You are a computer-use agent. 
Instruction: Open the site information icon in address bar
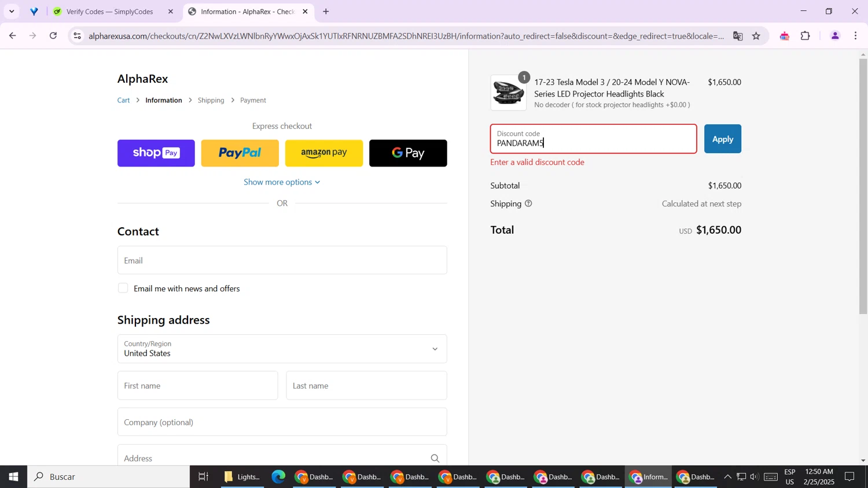[x=77, y=36]
